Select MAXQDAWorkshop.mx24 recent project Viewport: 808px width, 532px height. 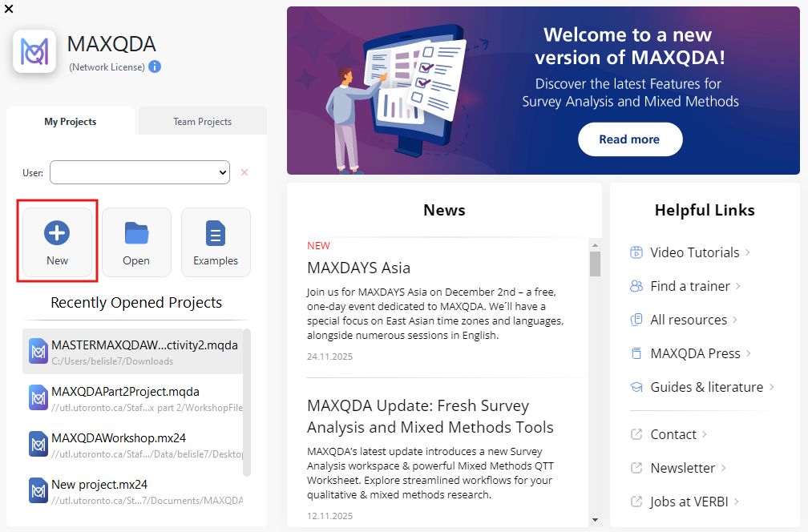tap(132, 444)
